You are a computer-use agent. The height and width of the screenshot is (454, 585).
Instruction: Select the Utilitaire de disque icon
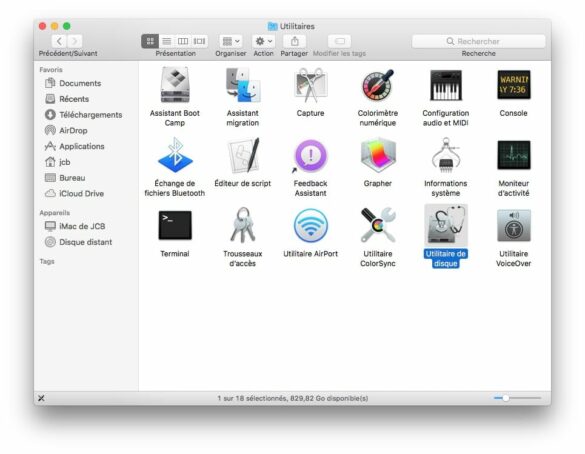(x=446, y=225)
